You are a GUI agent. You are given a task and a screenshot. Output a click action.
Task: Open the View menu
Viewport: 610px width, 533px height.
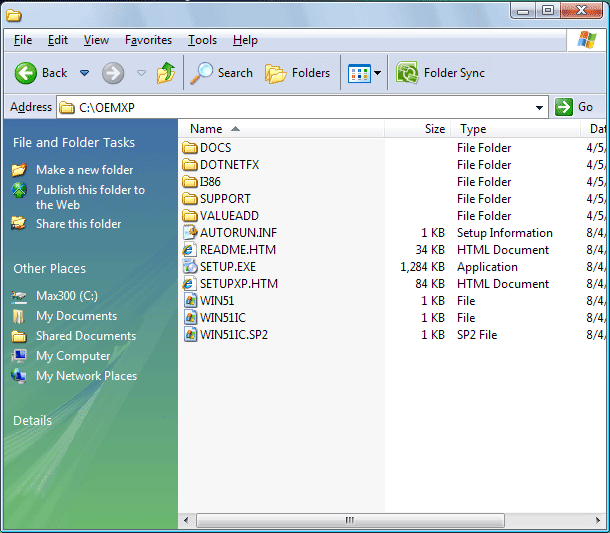coord(96,40)
